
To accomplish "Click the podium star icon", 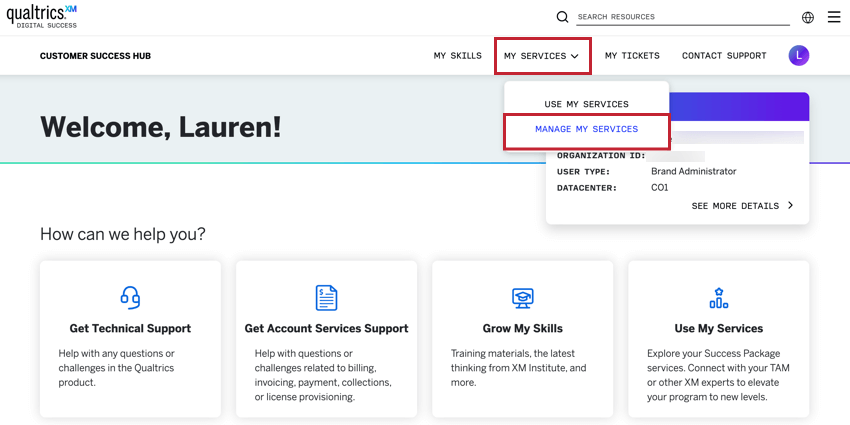I will [719, 298].
